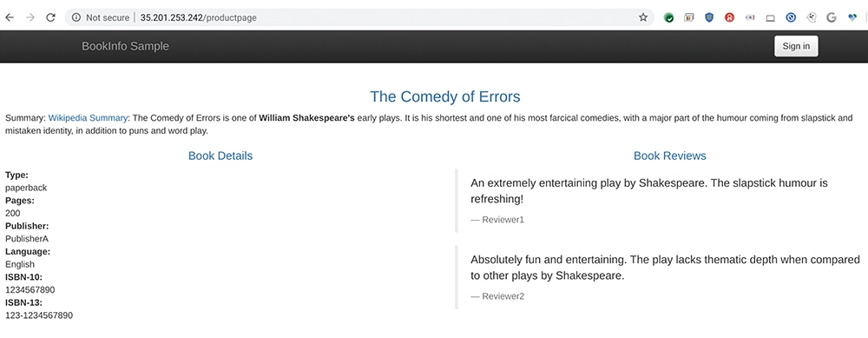
Task: Open the ghost extension icon
Action: click(812, 17)
